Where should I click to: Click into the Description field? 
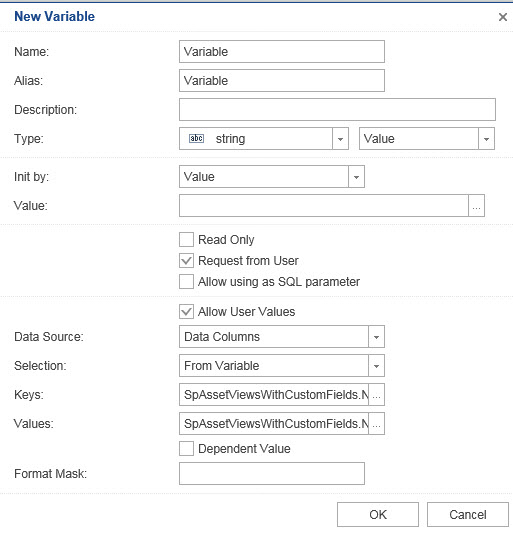(x=337, y=109)
